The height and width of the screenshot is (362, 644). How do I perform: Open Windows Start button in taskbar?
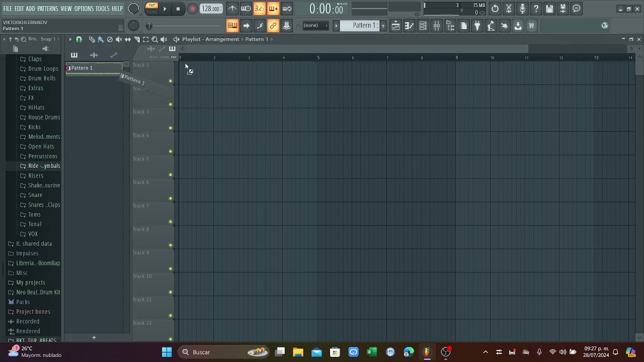click(x=167, y=352)
